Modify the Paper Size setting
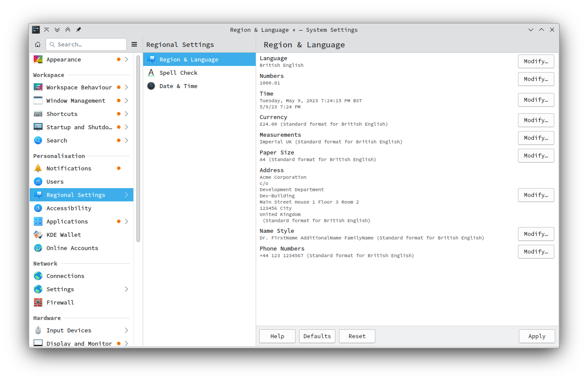Image resolution: width=588 pixels, height=382 pixels. click(536, 156)
